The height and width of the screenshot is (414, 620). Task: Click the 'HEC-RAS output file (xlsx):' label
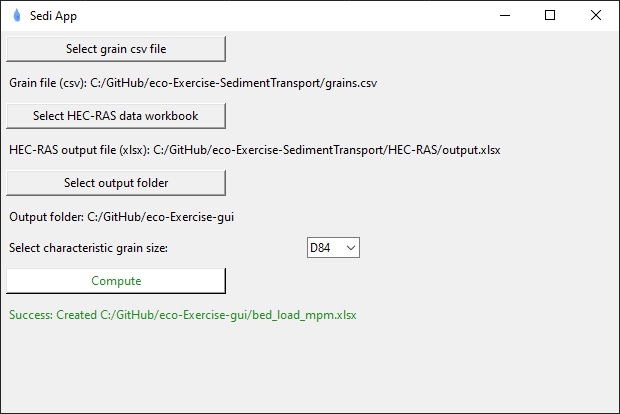tap(79, 150)
